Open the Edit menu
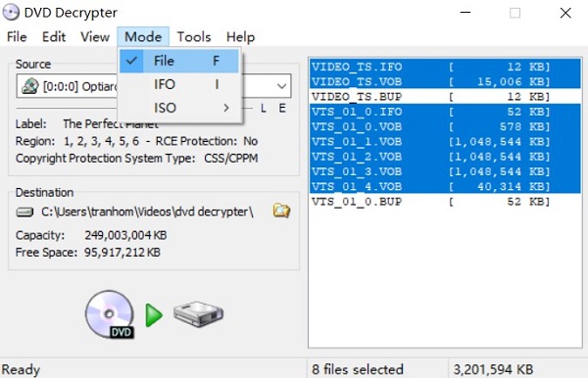Screen dimensions: 588x378 54,36
